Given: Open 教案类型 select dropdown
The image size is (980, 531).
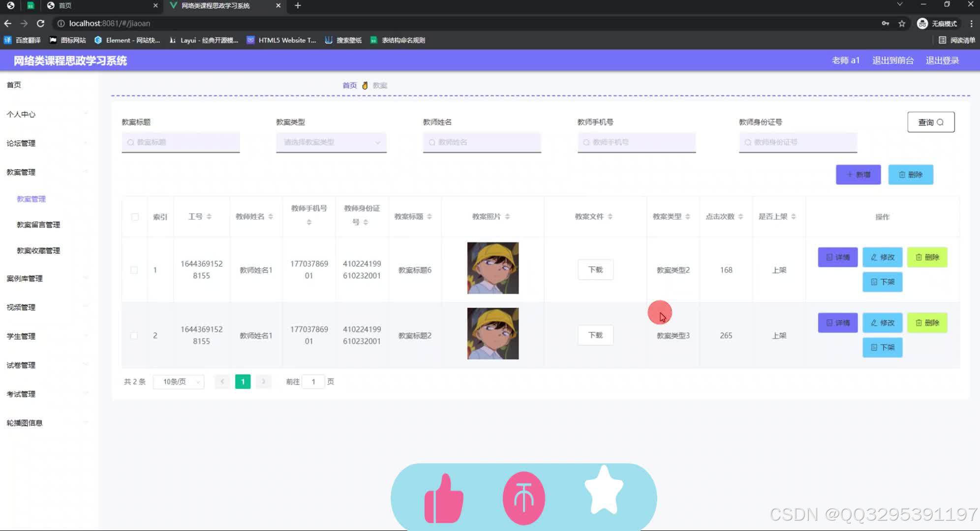Looking at the screenshot, I should click(331, 142).
